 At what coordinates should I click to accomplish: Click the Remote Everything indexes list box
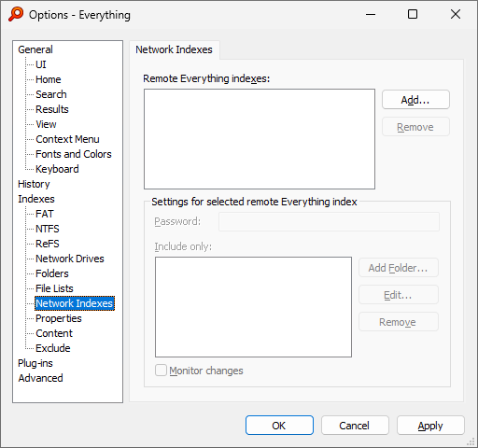(x=260, y=139)
